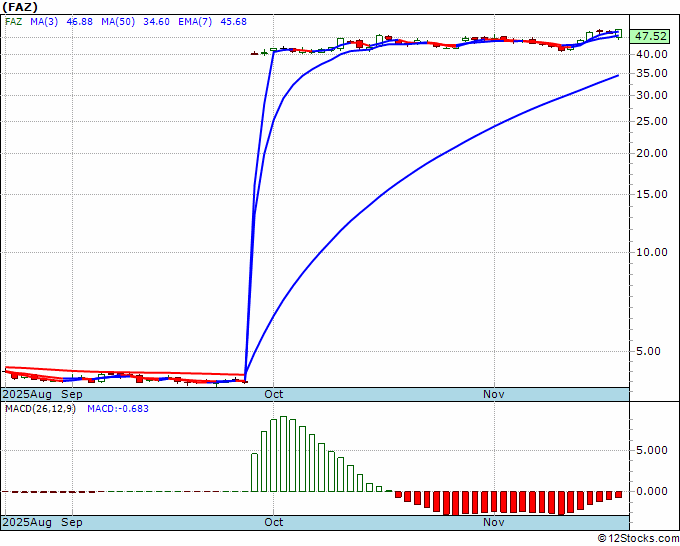The height and width of the screenshot is (546, 680).
Task: Click the tallest green MACD histogram bar
Action: (x=283, y=454)
